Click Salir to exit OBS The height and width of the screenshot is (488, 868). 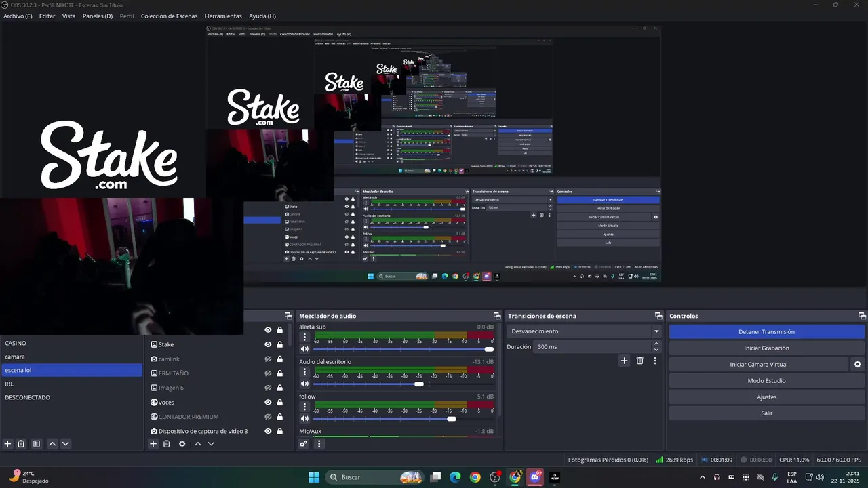click(766, 413)
